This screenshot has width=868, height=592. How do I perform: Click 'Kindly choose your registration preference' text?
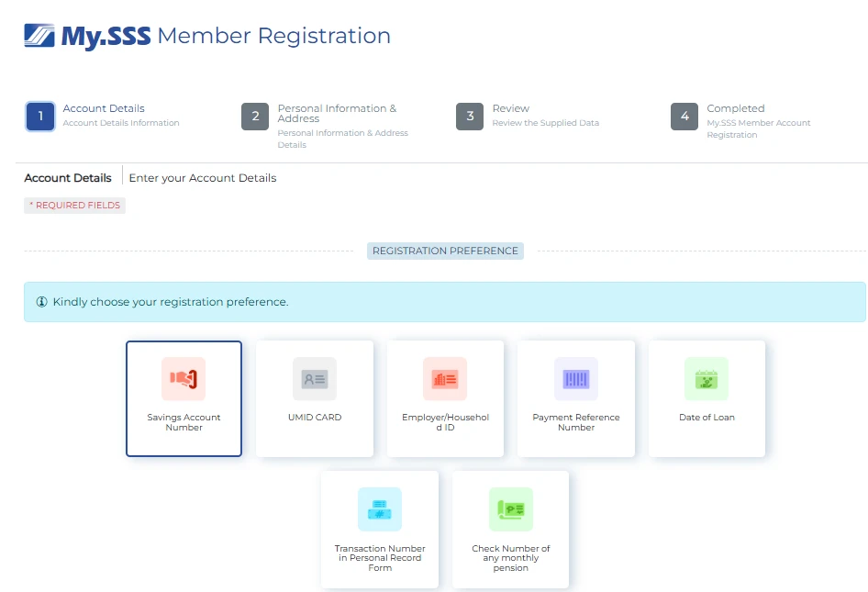click(171, 302)
